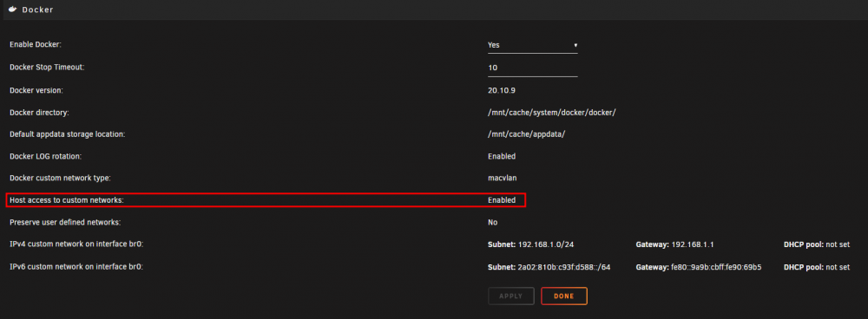Click the IPv6 subnet address

tap(564, 267)
